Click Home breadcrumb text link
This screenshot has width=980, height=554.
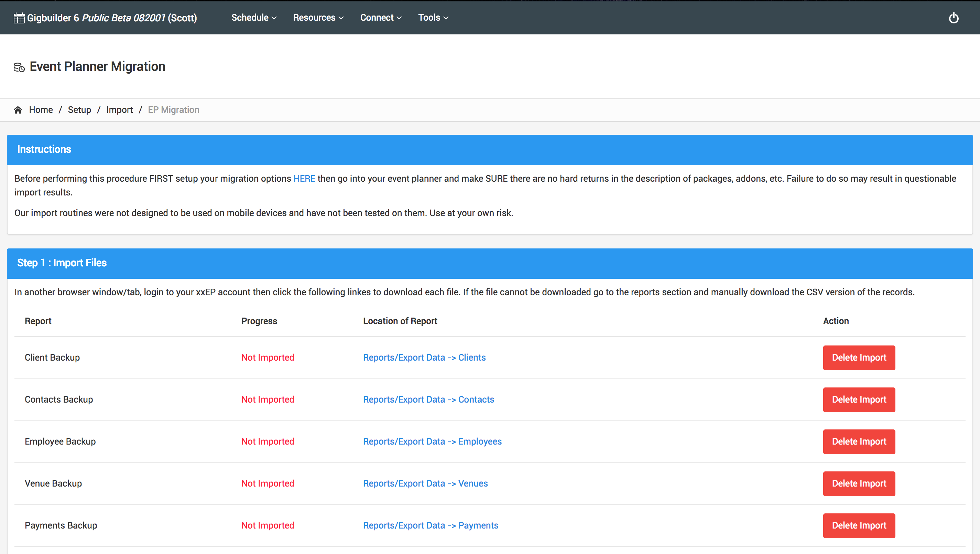[x=41, y=110]
